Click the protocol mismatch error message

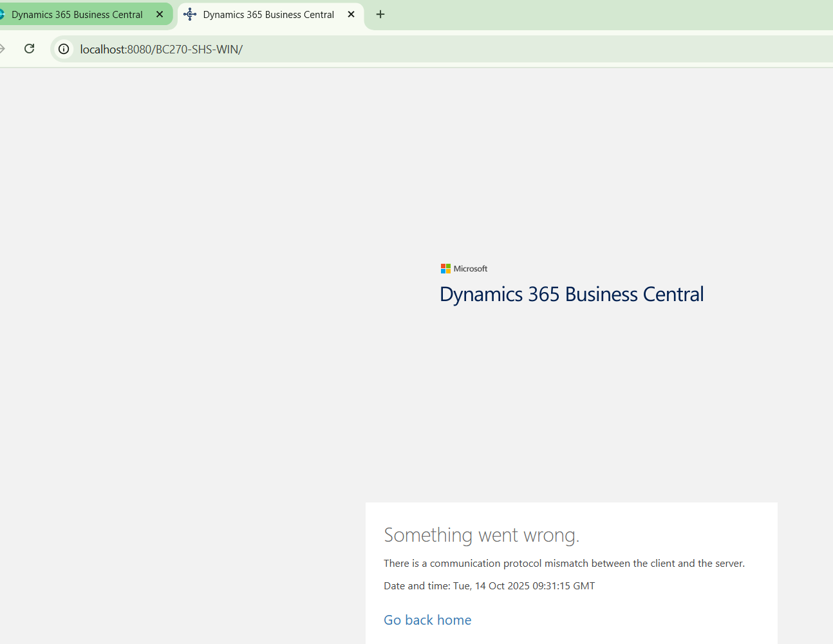564,563
